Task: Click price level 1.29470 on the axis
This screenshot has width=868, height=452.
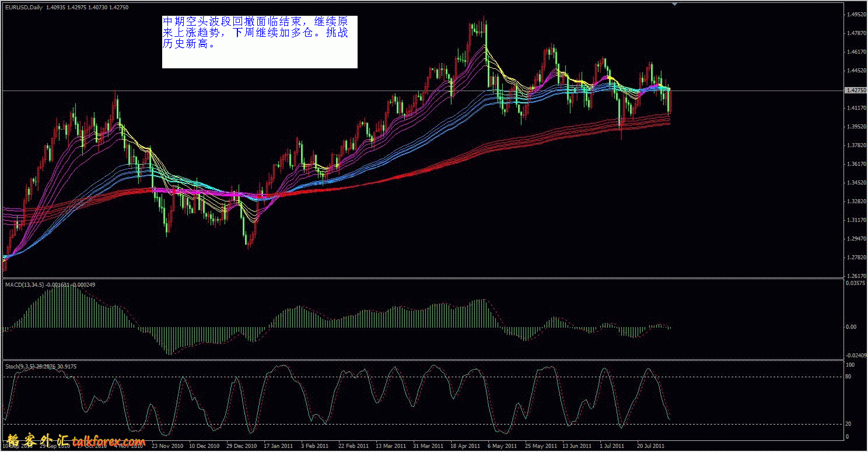Action: [856, 238]
